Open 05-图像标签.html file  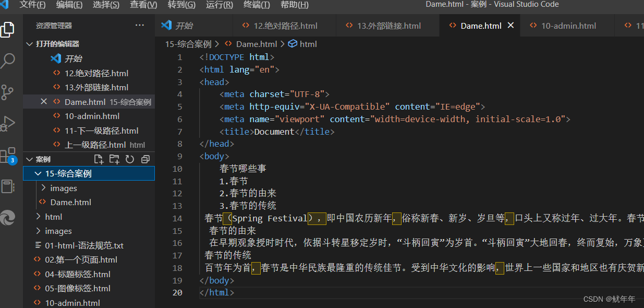[x=89, y=288]
